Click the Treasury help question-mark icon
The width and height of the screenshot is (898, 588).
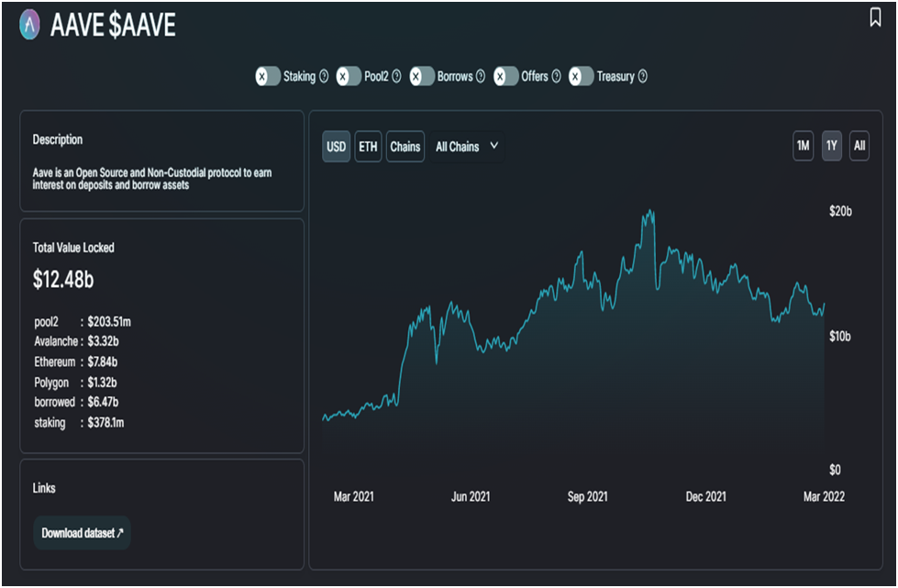[642, 77]
